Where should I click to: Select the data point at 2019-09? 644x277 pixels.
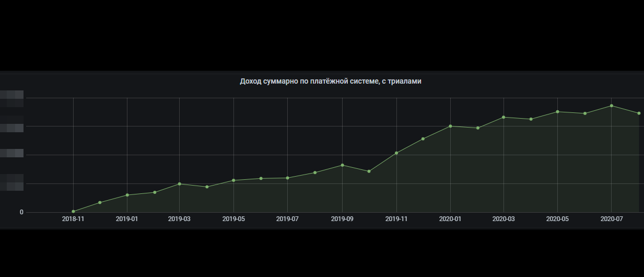(x=342, y=165)
